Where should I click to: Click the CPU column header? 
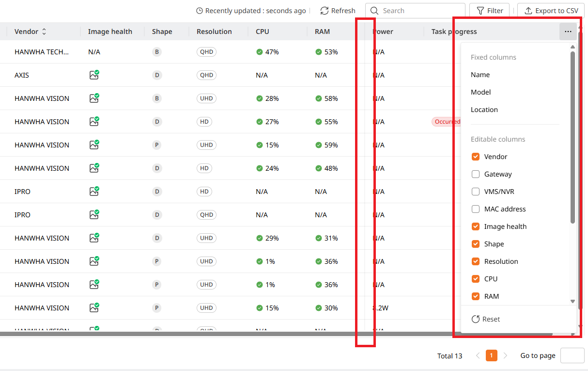point(262,32)
